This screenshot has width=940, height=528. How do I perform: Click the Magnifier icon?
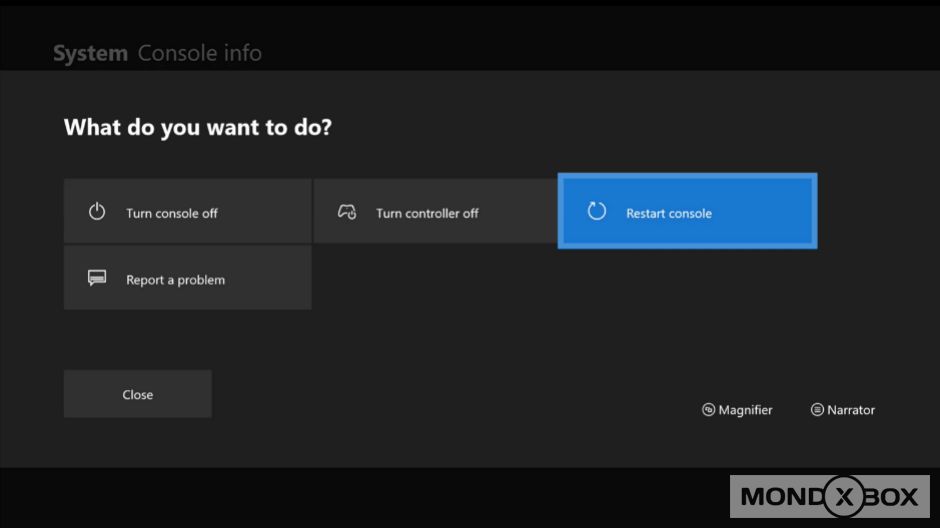[x=708, y=410]
